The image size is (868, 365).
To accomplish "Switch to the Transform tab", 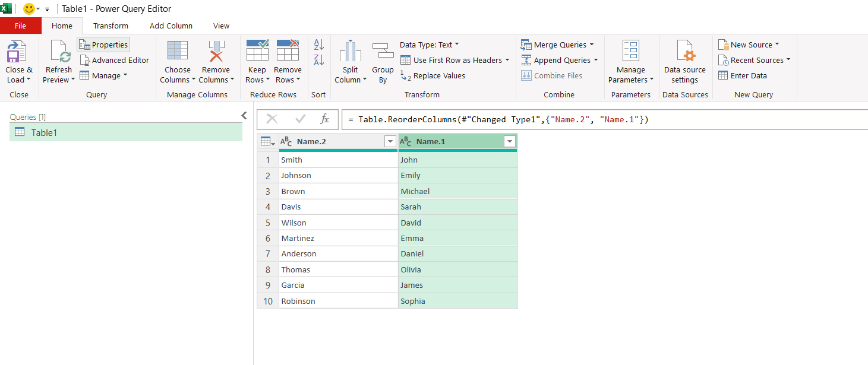I will [x=111, y=26].
